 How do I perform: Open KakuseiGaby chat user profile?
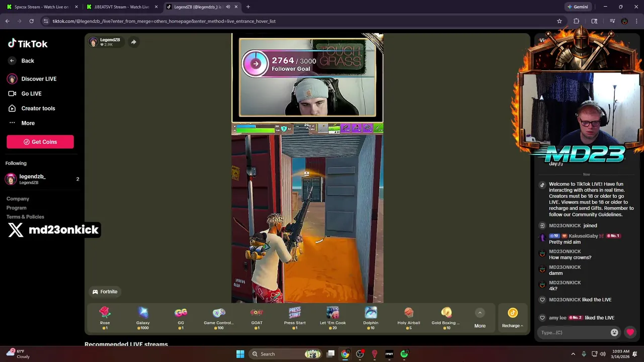point(583,236)
